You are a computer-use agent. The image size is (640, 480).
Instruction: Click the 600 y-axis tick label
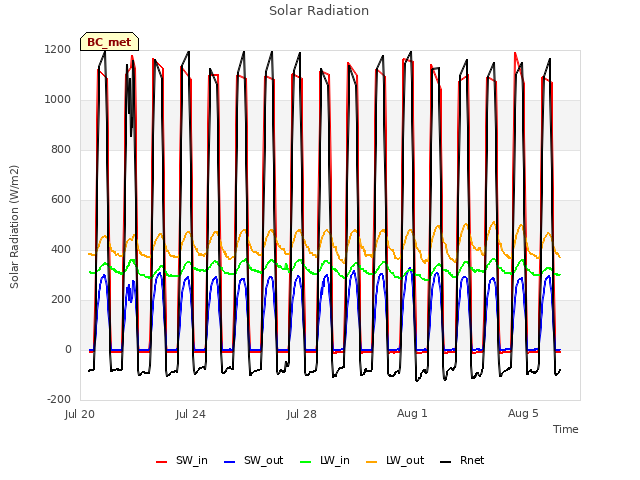(x=61, y=200)
